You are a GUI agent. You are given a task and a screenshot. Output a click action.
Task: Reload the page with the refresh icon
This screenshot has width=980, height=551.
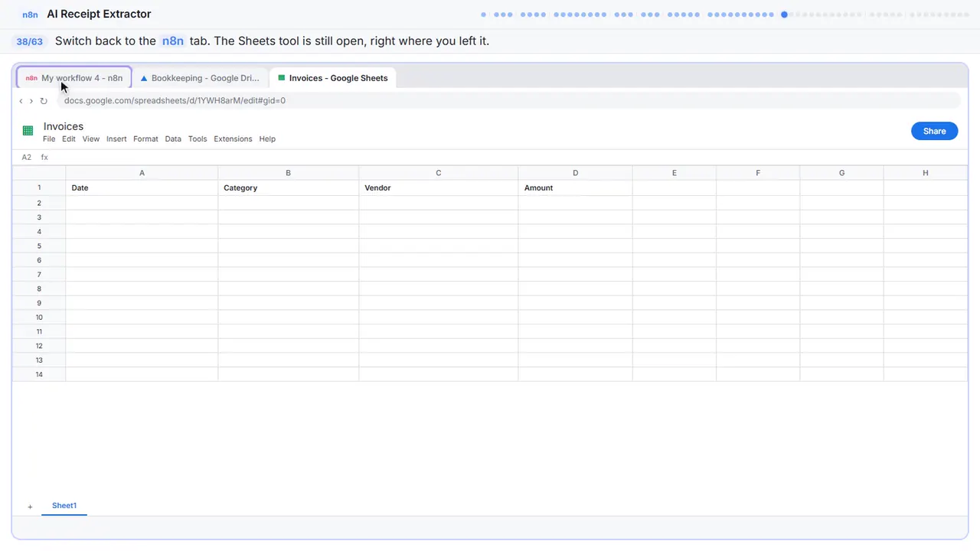click(44, 101)
